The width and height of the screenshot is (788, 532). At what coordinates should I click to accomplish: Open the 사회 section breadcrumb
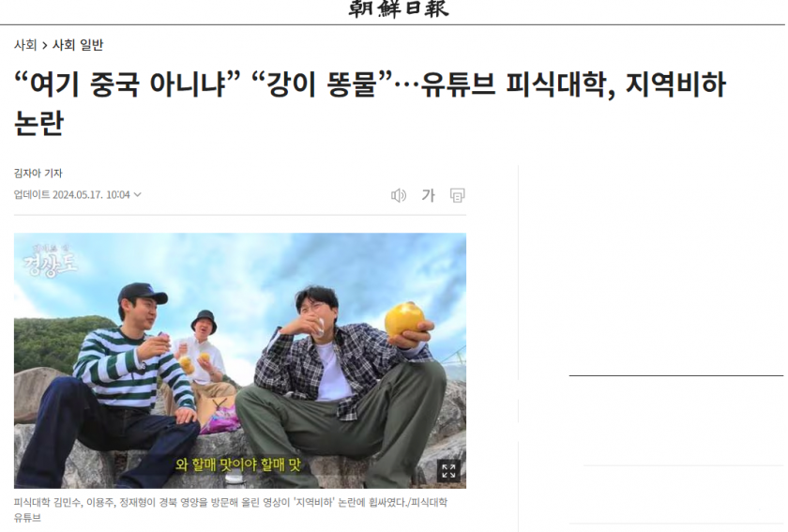[25, 45]
